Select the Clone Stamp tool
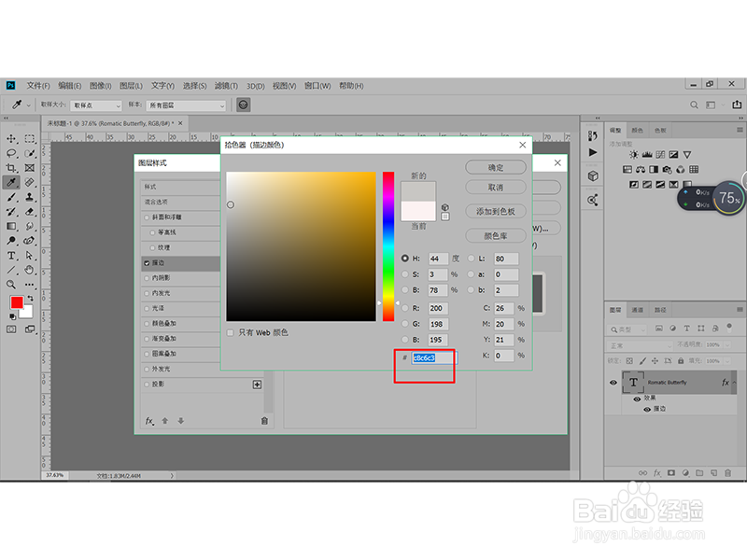 pos(30,197)
